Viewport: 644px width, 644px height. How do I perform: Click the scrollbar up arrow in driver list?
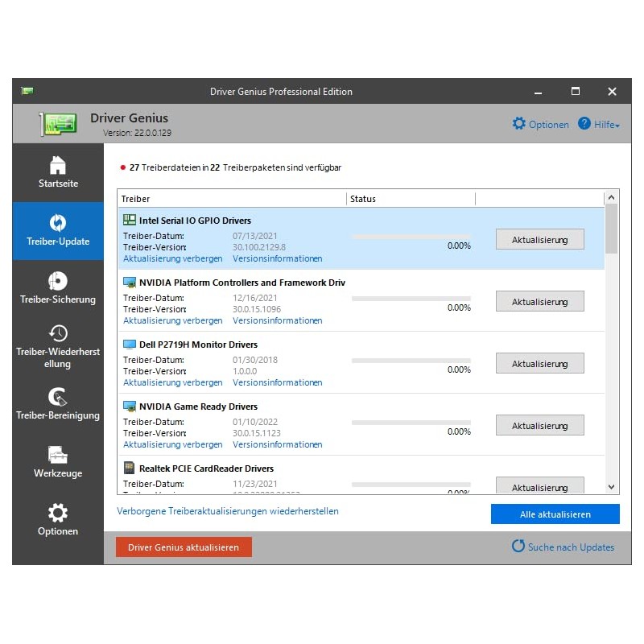[x=611, y=197]
